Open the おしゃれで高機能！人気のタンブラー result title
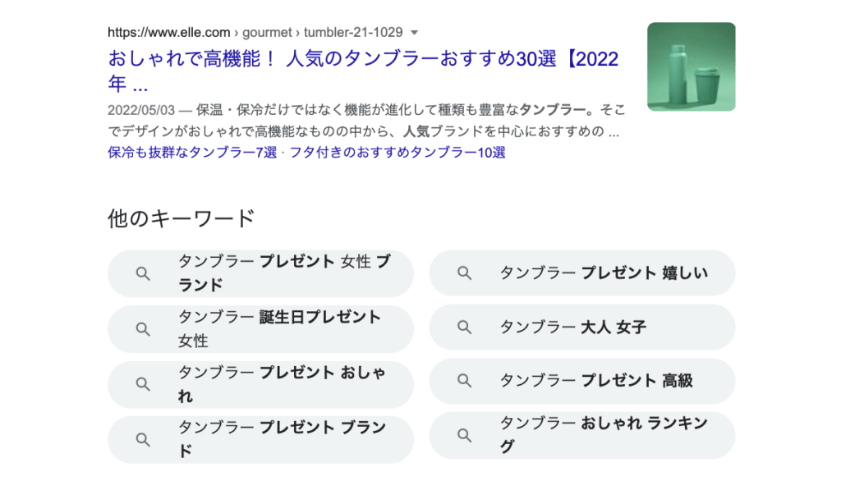841x504 pixels. [363, 61]
